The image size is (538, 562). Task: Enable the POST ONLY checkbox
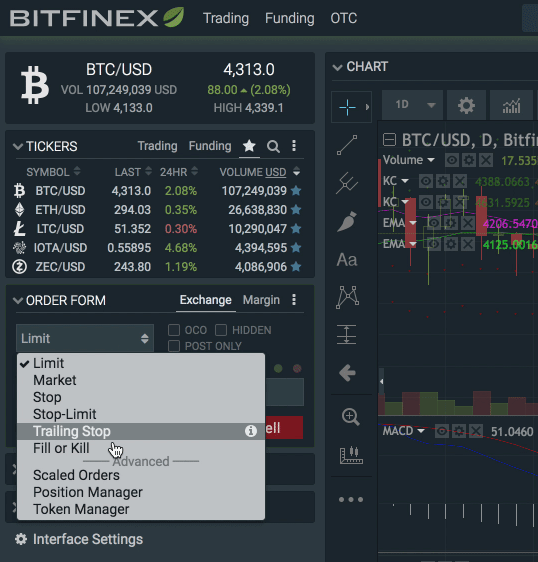(174, 346)
